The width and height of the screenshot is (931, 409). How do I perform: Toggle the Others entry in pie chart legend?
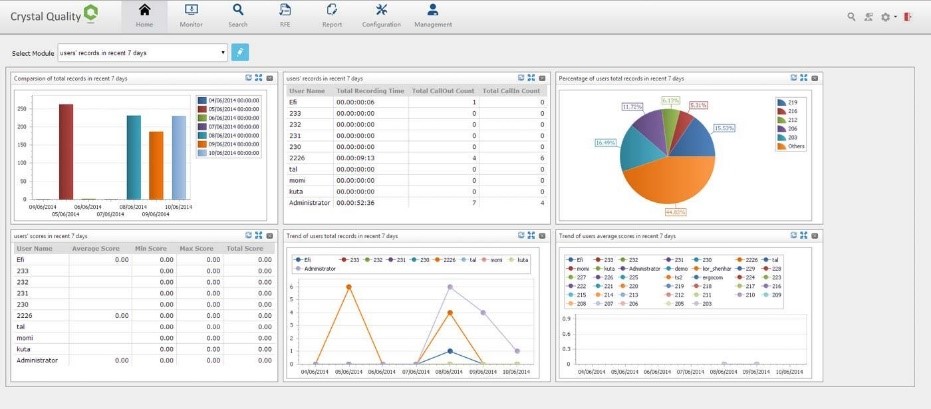pos(793,146)
